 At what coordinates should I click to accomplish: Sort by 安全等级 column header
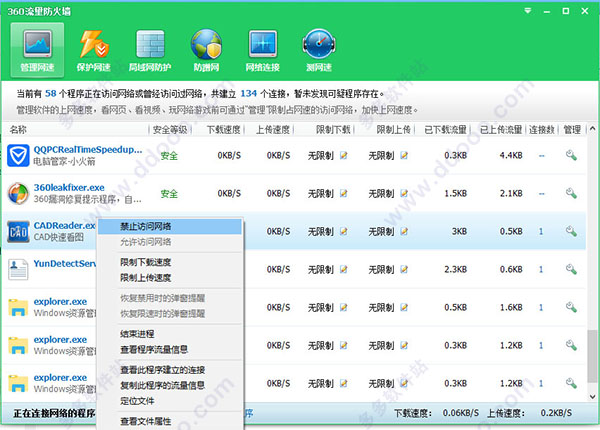click(x=170, y=130)
